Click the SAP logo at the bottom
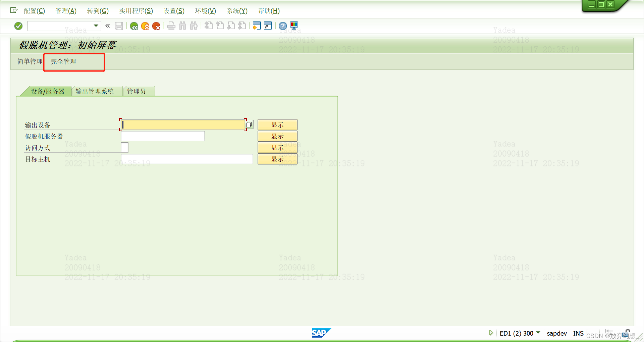 321,333
